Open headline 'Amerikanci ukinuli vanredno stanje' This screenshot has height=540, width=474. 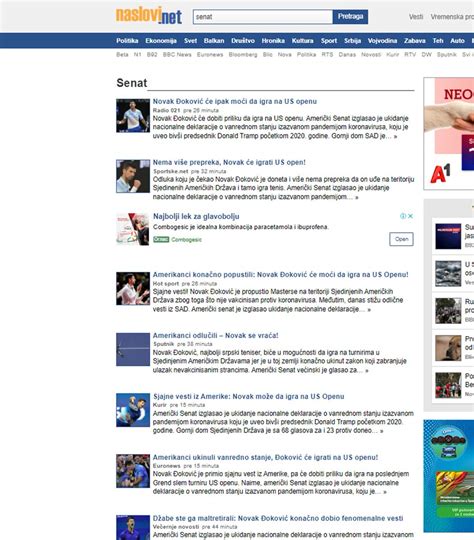point(265,457)
